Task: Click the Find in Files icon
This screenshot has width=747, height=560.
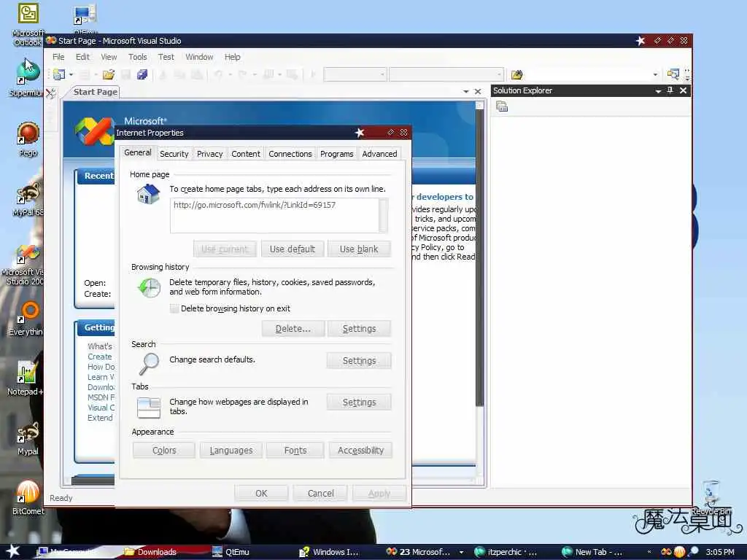Action: click(x=516, y=74)
